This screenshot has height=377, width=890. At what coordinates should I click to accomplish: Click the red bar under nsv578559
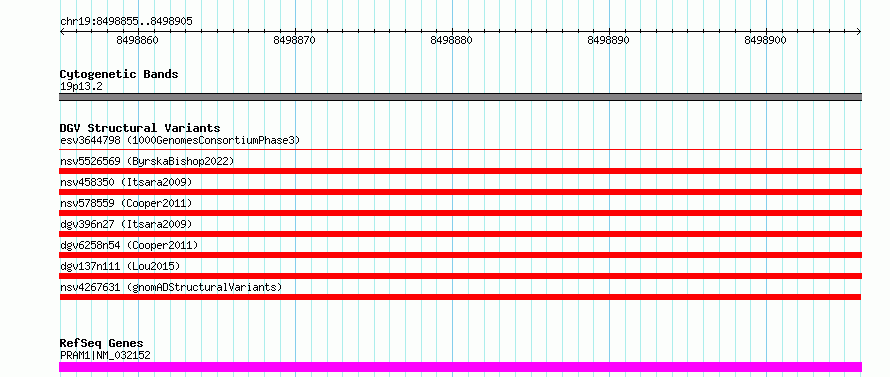[x=460, y=213]
